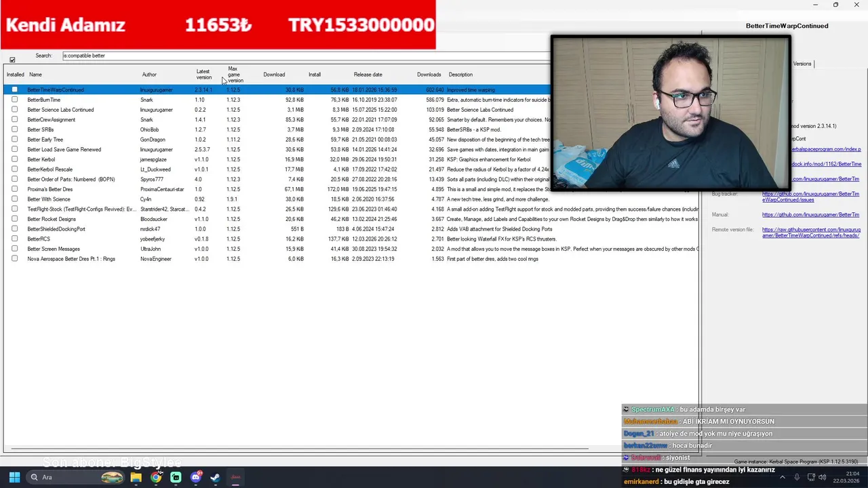Click game instance status bar text

click(796, 462)
